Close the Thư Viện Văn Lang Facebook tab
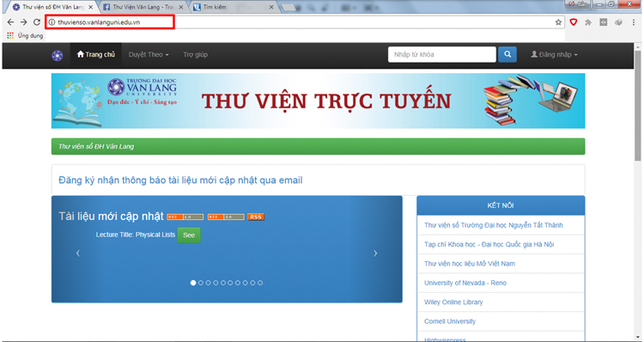The image size is (644, 342). click(x=180, y=7)
